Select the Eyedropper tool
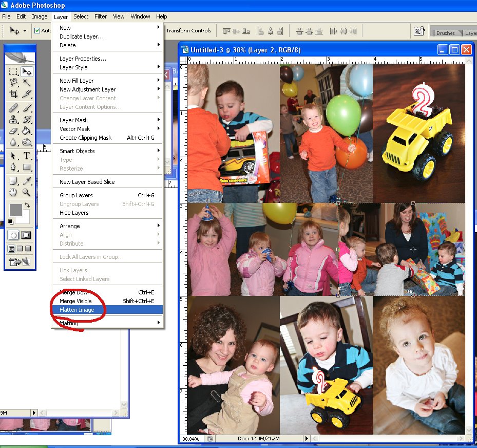Image resolution: width=477 pixels, height=448 pixels. (x=27, y=180)
